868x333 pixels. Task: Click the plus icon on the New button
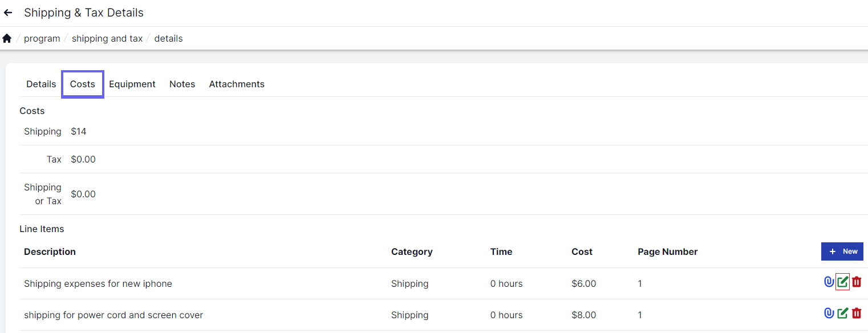833,251
